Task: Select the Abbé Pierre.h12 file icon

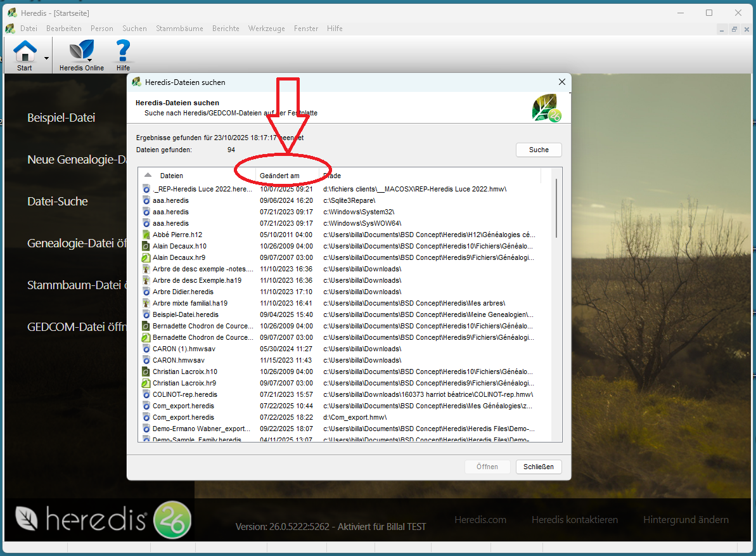Action: point(146,235)
